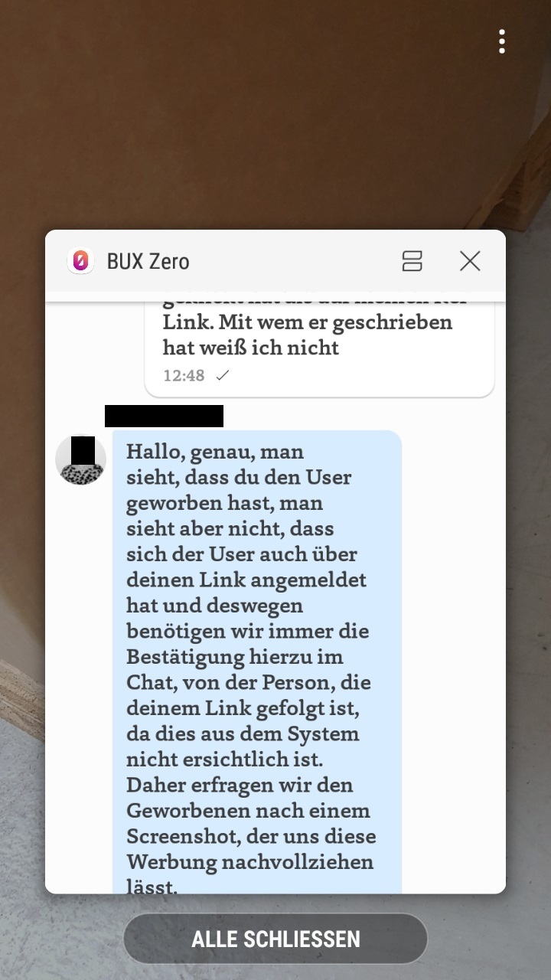Tap the BUX Zero app icon
The image size is (551, 980).
[x=80, y=261]
